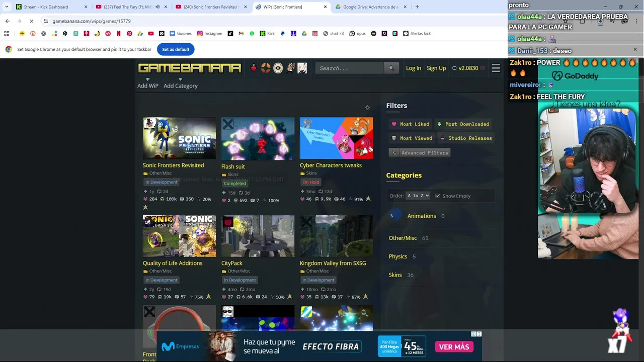The width and height of the screenshot is (644, 362).
Task: Open the Chrome apps grid icon
Action: point(7,33)
